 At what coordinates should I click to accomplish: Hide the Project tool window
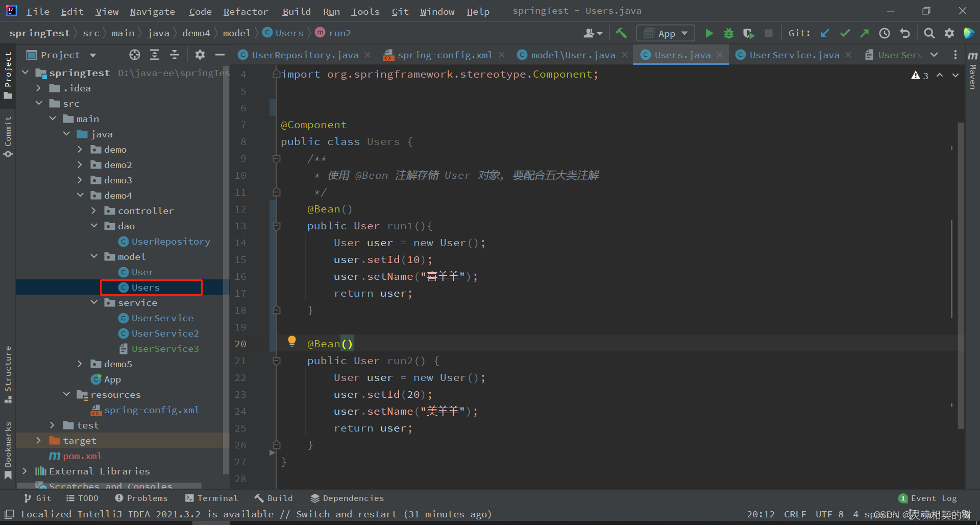[220, 55]
